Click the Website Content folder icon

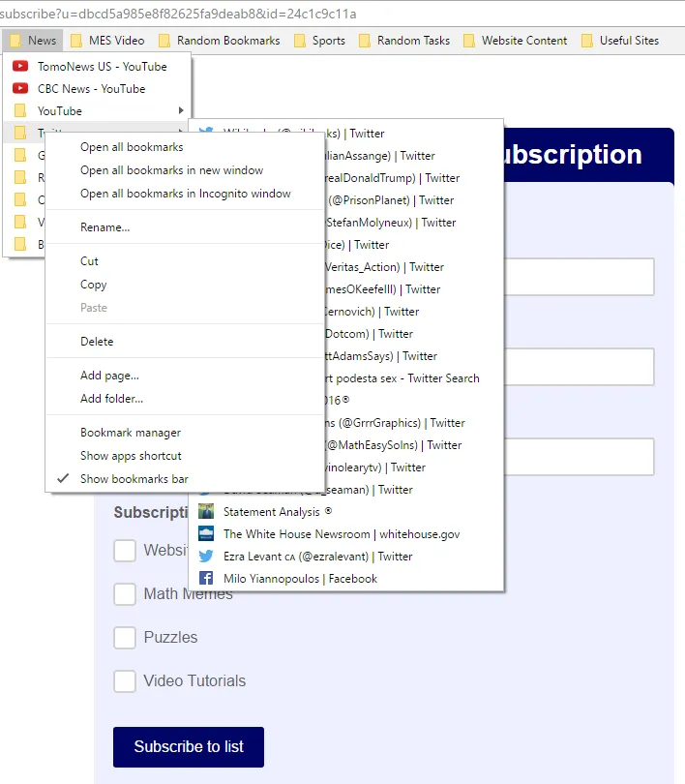pos(469,41)
